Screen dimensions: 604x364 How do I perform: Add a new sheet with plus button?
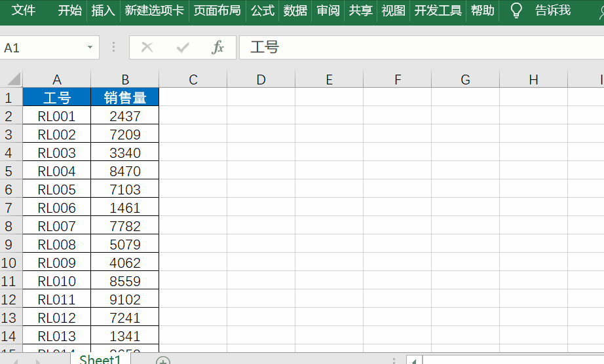[163, 361]
